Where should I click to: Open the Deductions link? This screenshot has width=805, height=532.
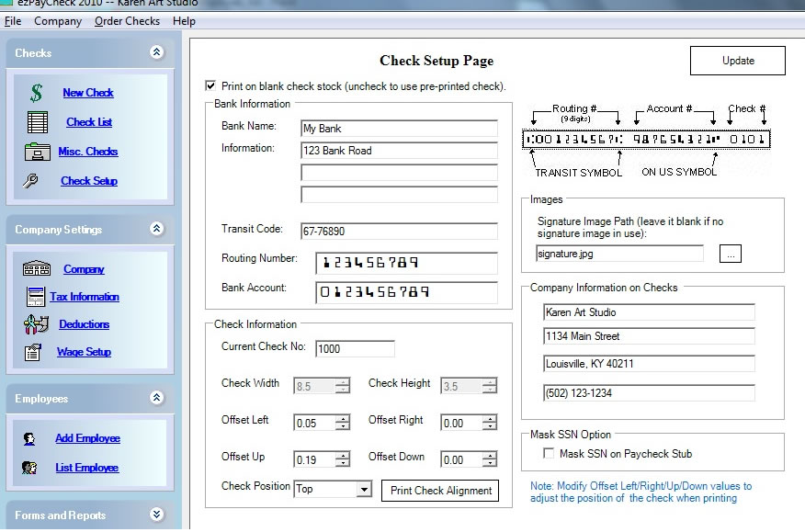coord(85,324)
